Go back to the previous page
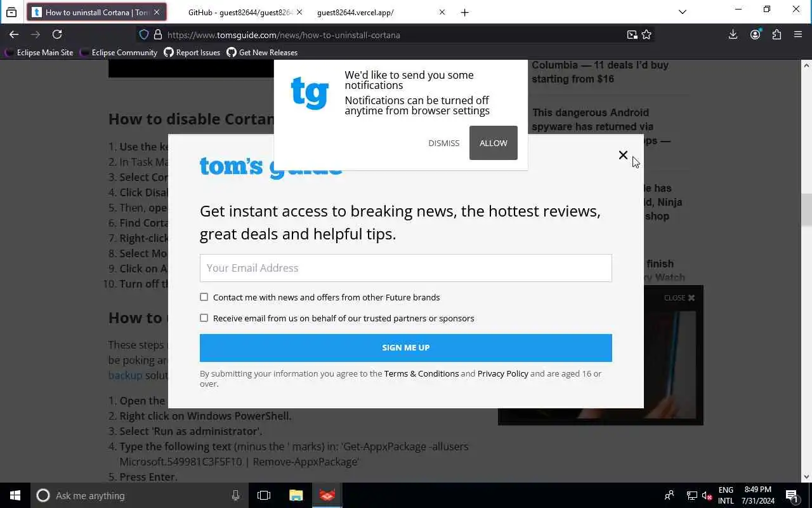This screenshot has width=812, height=508. pos(14,35)
